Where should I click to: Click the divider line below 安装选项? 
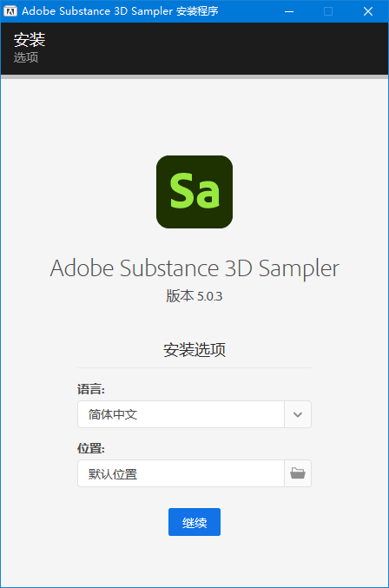pos(194,368)
